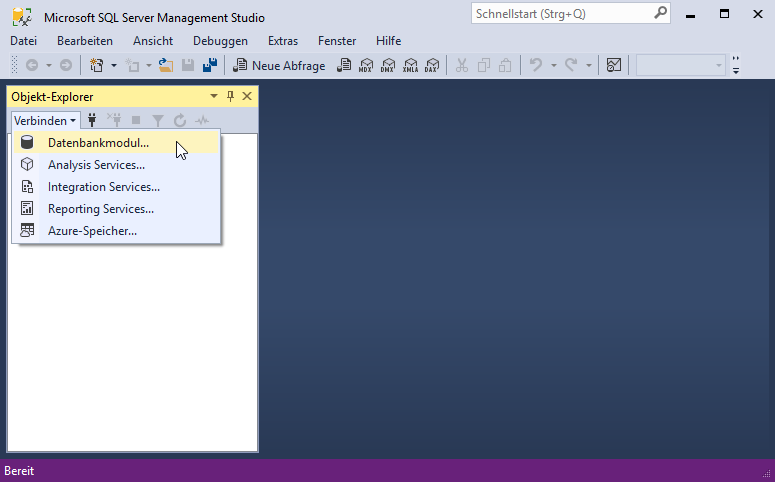Open the Verbinden dropdown button

[x=44, y=121]
